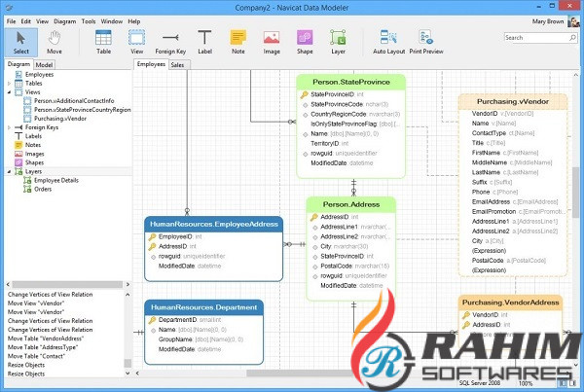Click the StateProvinceID primary key icon
Image resolution: width=584 pixels, height=392 pixels.
pyautogui.click(x=305, y=94)
